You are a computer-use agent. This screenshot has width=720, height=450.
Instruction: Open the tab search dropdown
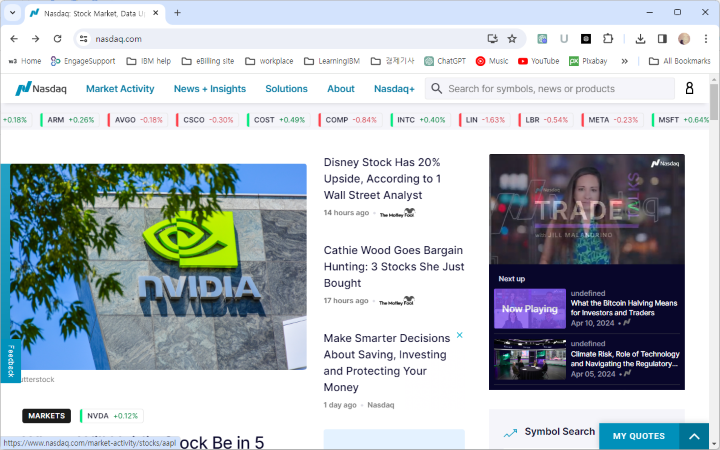12,13
